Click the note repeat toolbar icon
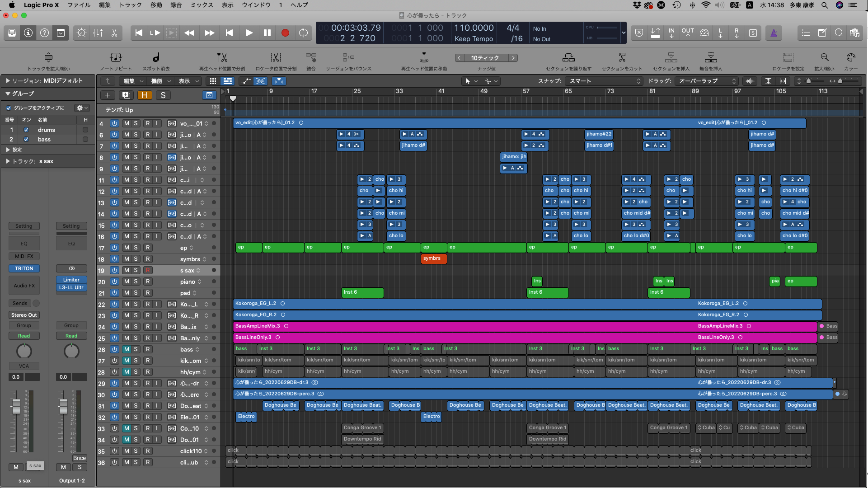This screenshot has height=488, width=868. [x=116, y=58]
